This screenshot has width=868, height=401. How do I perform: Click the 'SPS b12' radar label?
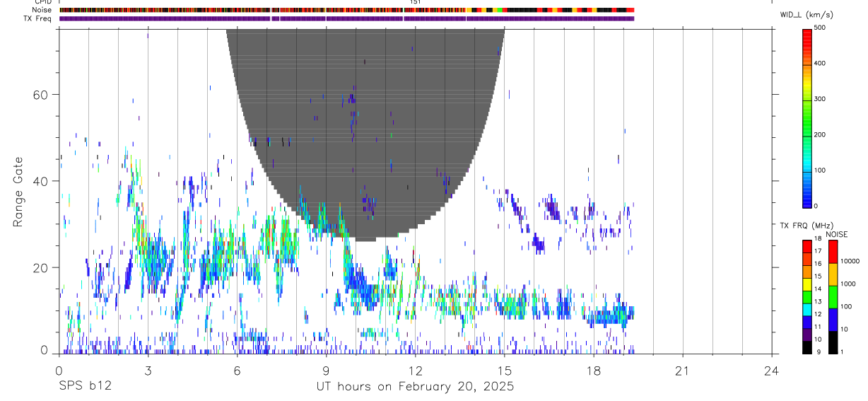pyautogui.click(x=85, y=387)
